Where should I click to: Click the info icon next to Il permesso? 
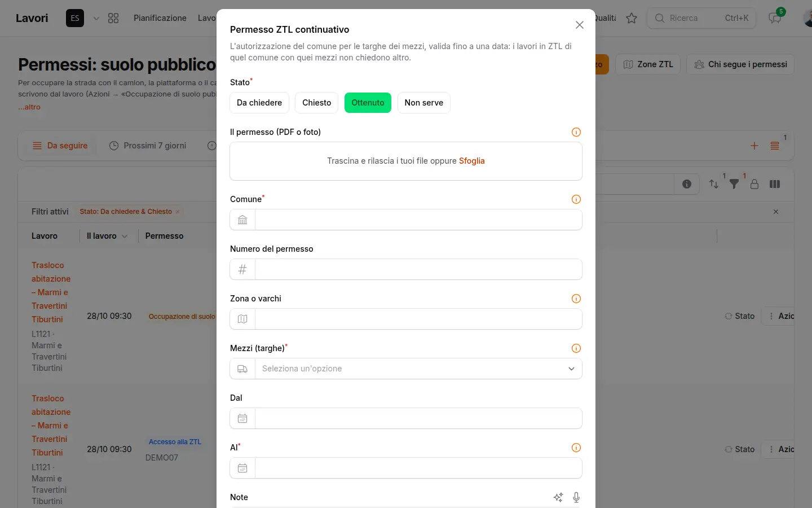(576, 132)
